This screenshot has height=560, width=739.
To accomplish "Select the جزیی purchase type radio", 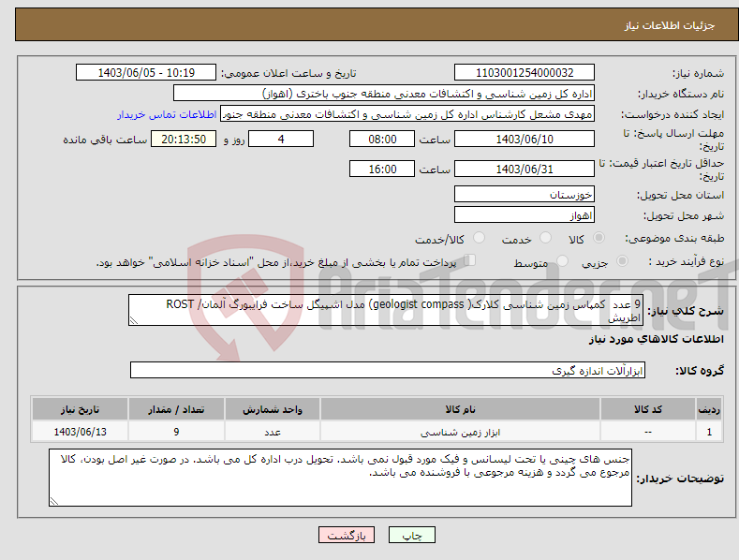I will [622, 261].
